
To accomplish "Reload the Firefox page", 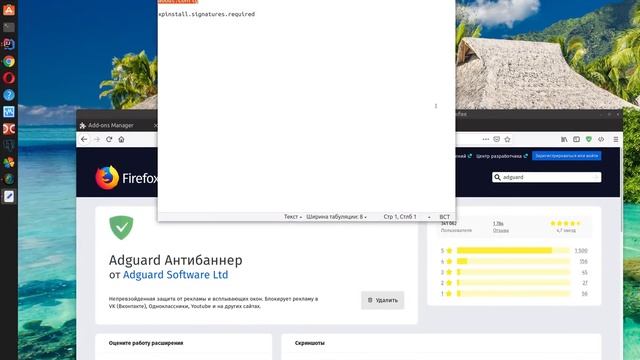I will pyautogui.click(x=109, y=139).
